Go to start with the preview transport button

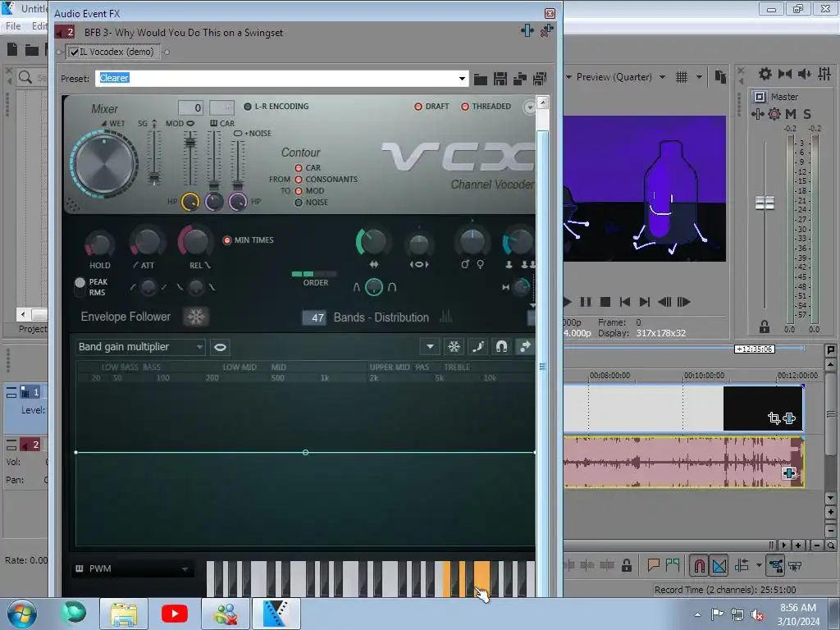(x=624, y=302)
